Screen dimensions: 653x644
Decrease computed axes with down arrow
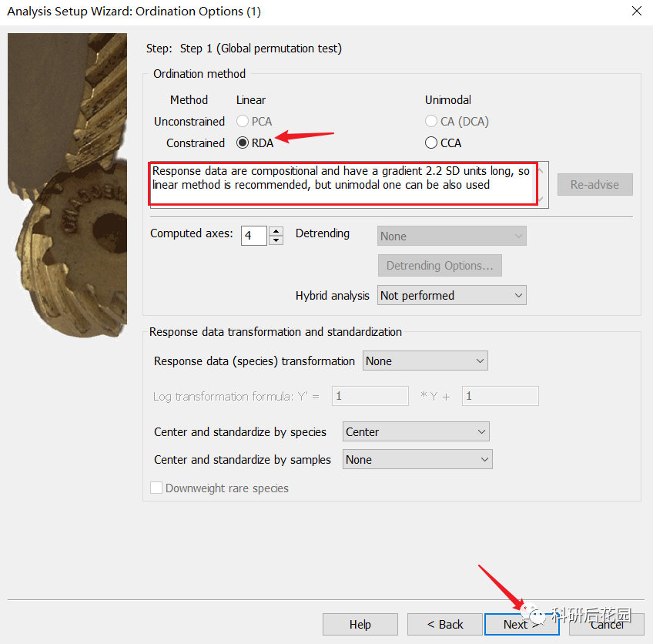276,240
